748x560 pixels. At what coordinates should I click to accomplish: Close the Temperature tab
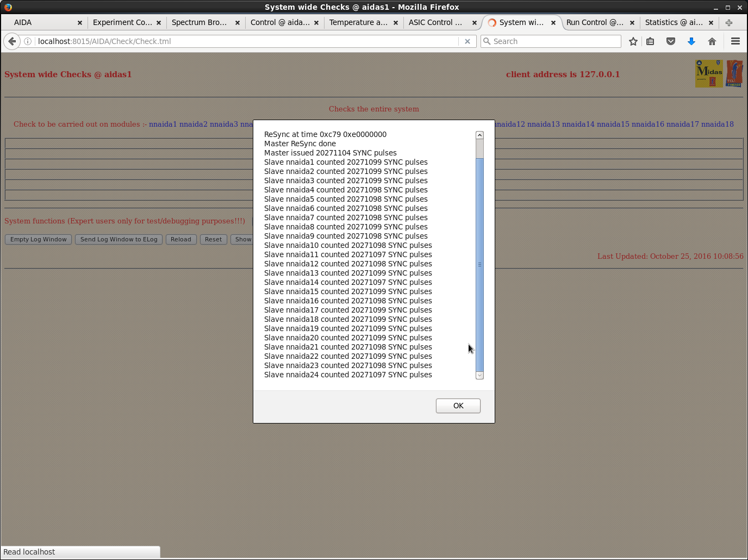click(396, 23)
